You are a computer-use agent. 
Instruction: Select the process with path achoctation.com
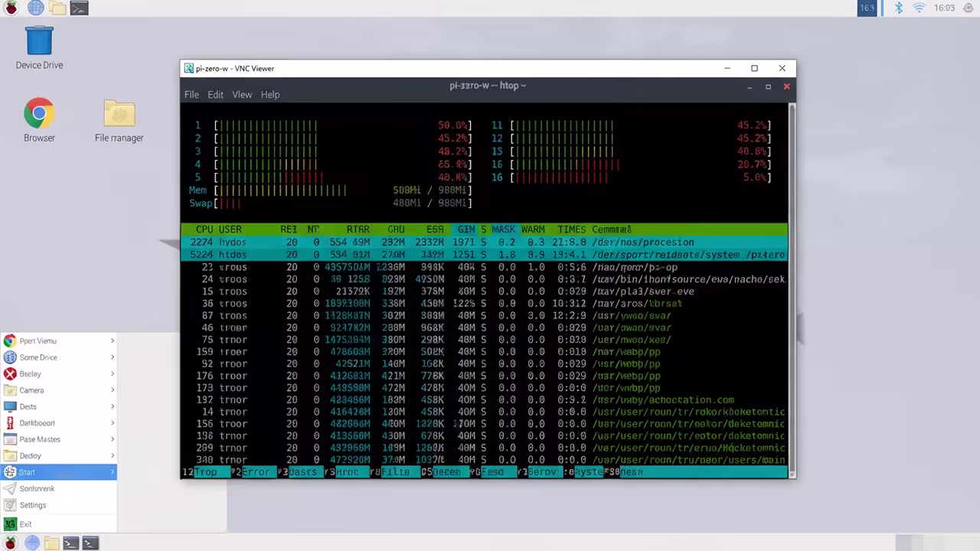tap(484, 399)
